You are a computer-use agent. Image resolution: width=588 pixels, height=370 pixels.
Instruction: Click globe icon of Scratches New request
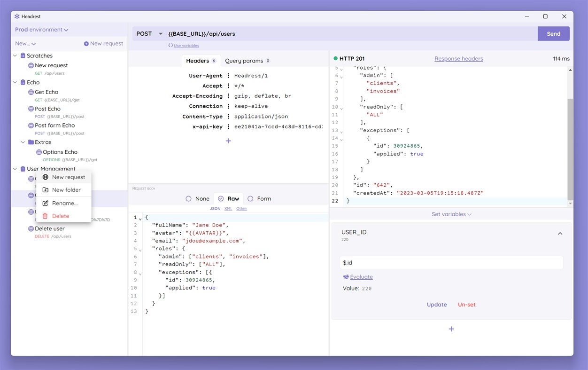31,65
